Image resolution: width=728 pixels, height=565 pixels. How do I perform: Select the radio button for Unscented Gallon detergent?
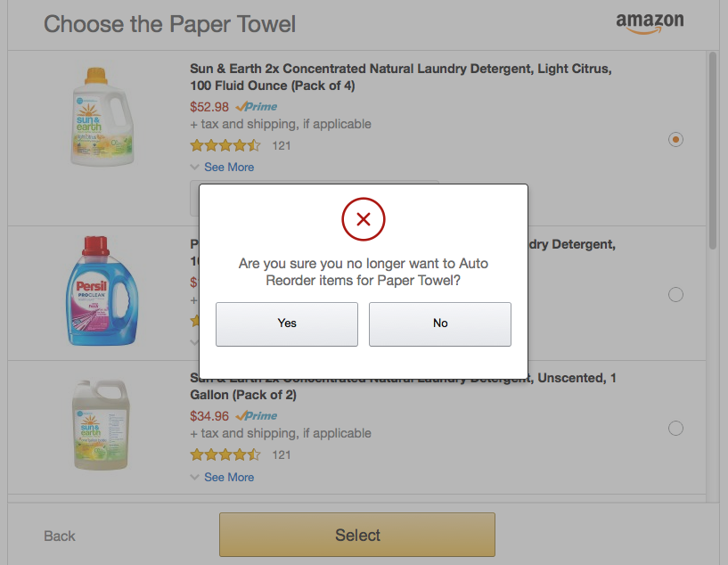(x=675, y=428)
